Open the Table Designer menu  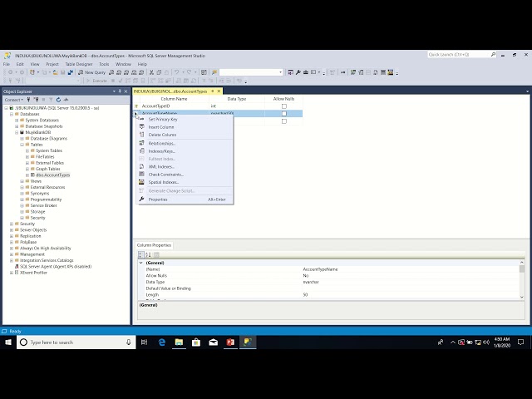[79, 64]
